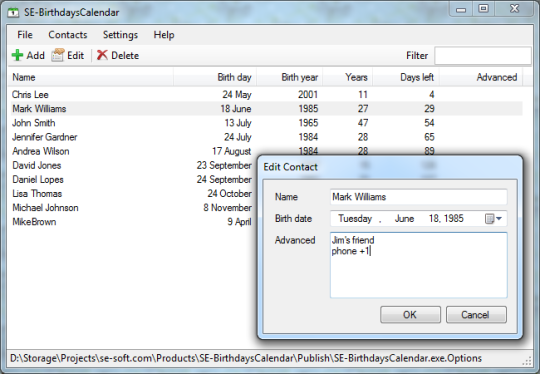
Task: Maximize the SE-BirthdaysCalendar window
Action: pyautogui.click(x=483, y=9)
